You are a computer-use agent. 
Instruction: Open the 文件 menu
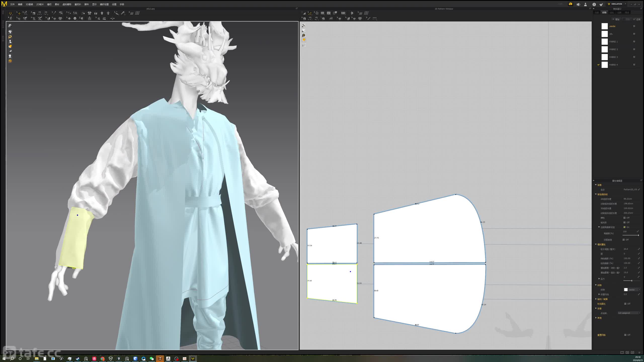(12, 4)
